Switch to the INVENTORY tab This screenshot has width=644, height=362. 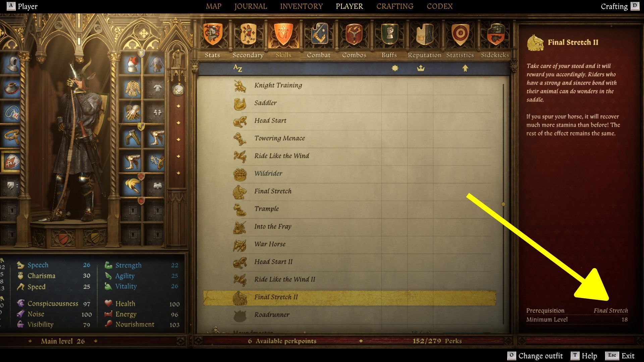(x=301, y=6)
